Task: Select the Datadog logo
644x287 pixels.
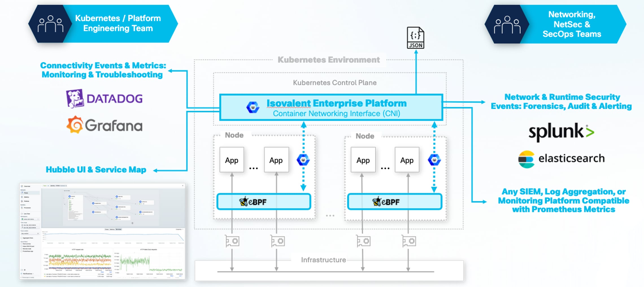Action: click(x=104, y=99)
